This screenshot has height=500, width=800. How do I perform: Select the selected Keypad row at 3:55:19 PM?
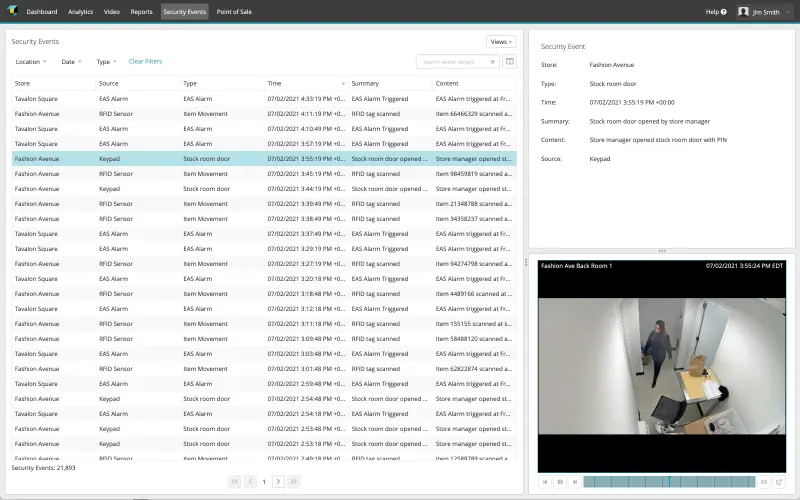point(264,159)
